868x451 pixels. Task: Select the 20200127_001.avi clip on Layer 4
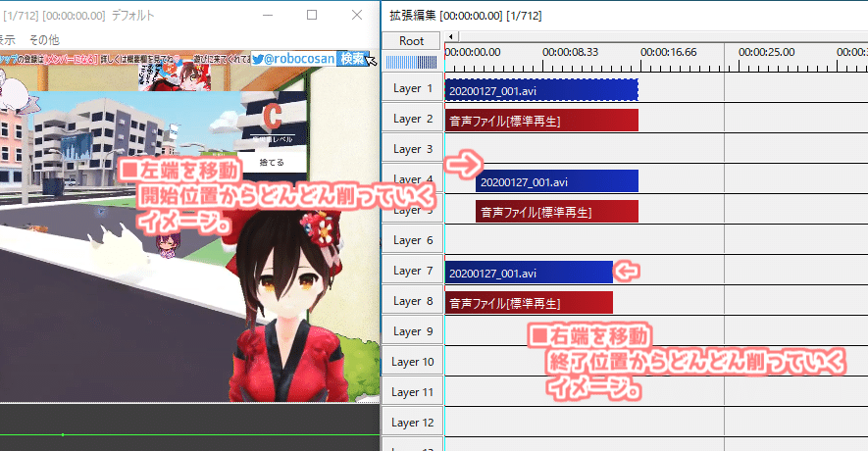(x=557, y=181)
